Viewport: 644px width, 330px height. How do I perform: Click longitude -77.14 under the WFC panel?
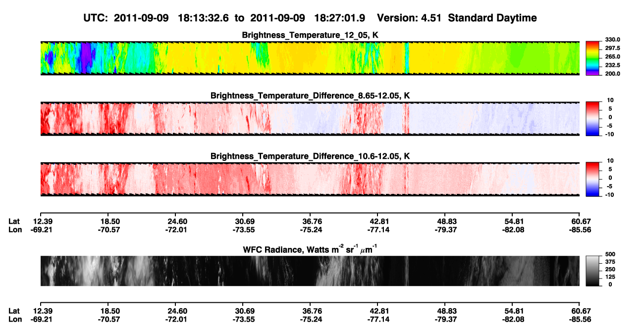[x=378, y=319]
